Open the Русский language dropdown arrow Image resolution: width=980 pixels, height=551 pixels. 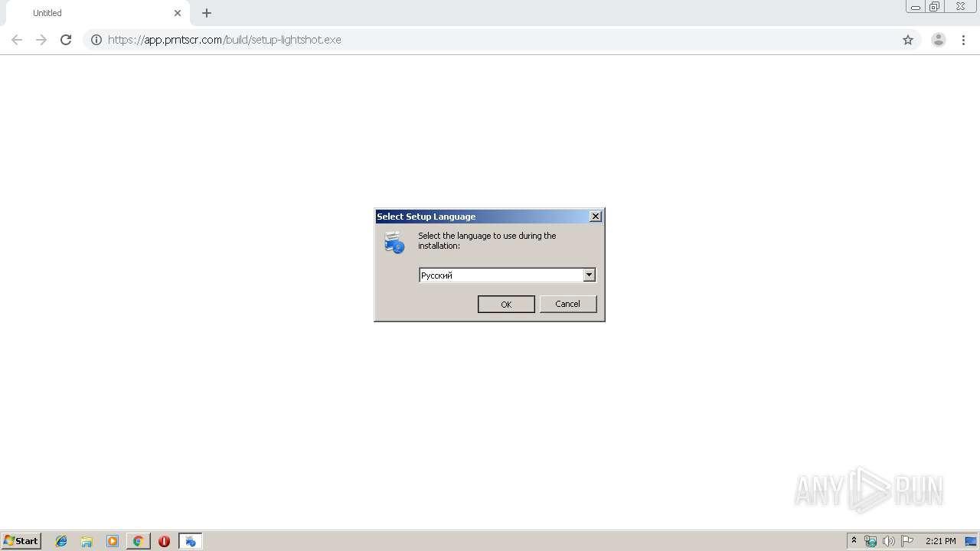pos(589,275)
